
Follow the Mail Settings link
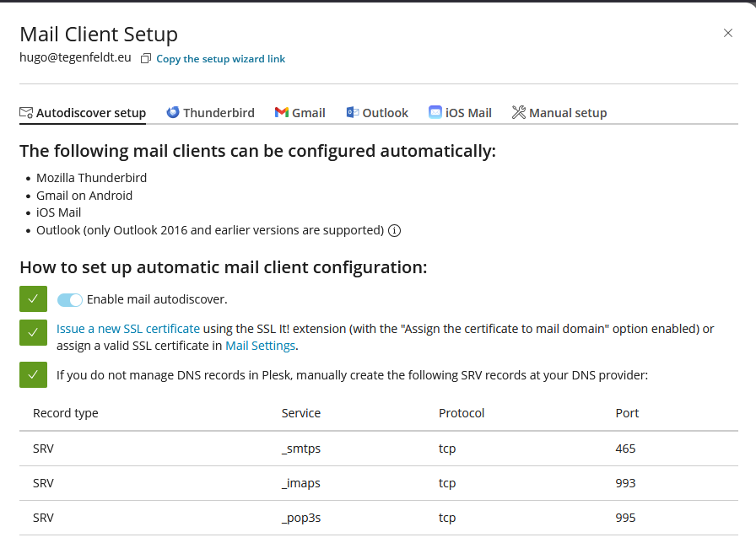tap(260, 346)
